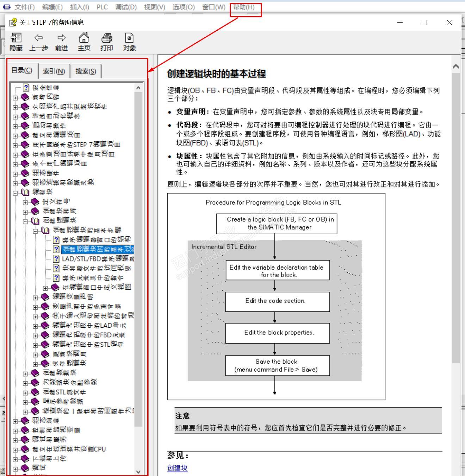Click the book icon beside 下载和上传

(x=25, y=458)
